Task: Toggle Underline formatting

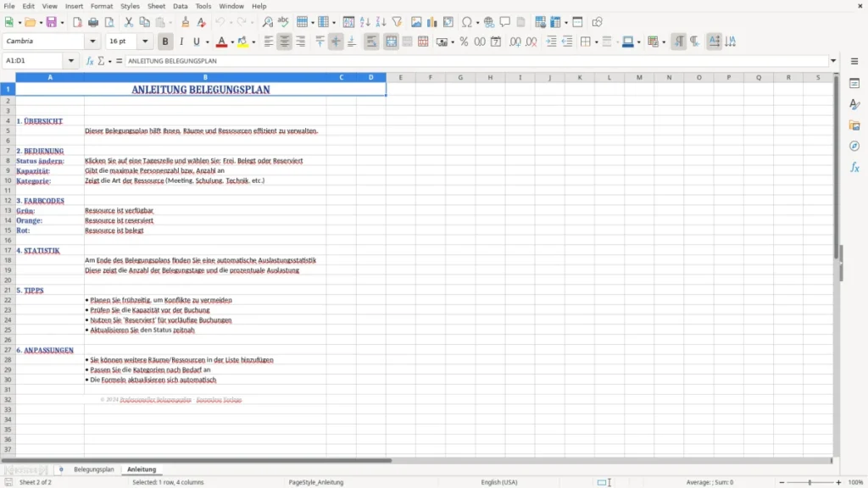Action: coord(196,42)
